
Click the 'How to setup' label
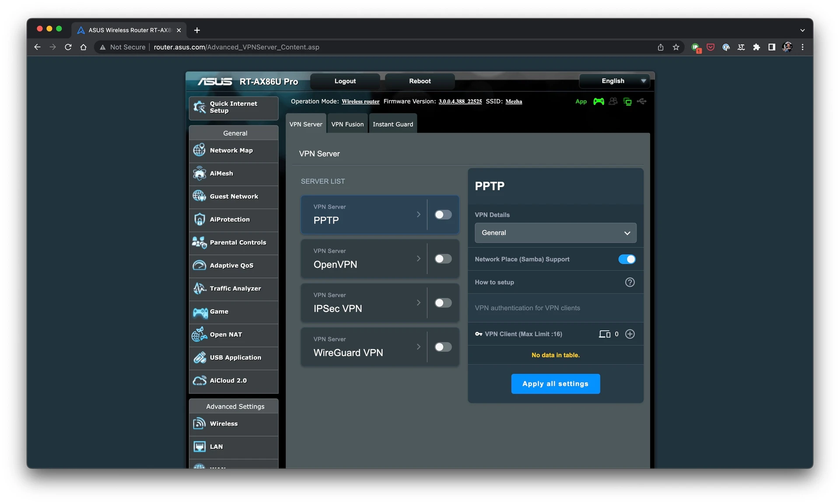click(x=494, y=282)
